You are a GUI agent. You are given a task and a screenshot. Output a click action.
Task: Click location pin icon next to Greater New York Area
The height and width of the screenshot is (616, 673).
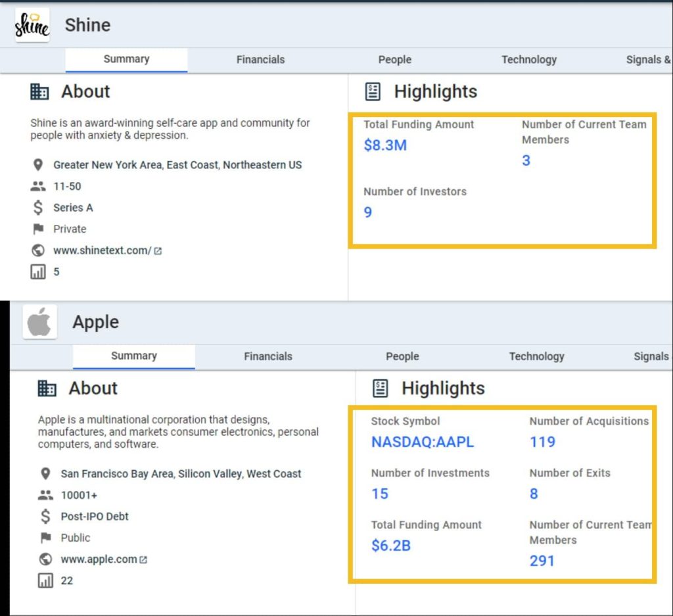pos(37,165)
